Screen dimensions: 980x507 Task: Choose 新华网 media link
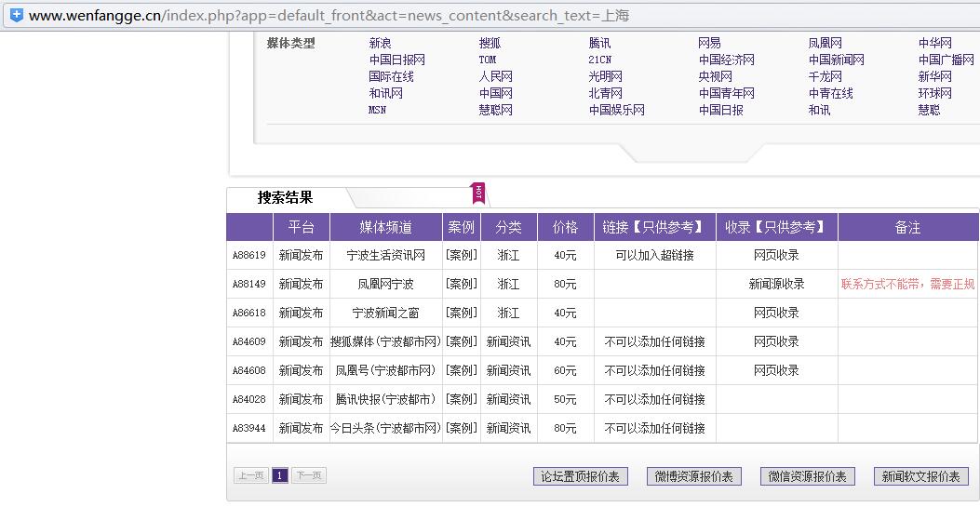coord(935,77)
